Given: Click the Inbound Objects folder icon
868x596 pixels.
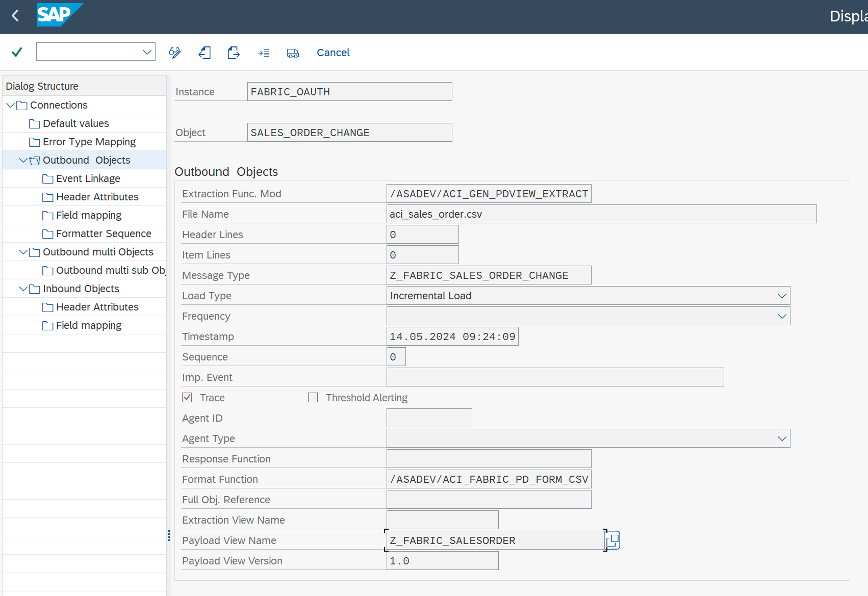Looking at the screenshot, I should [35, 289].
